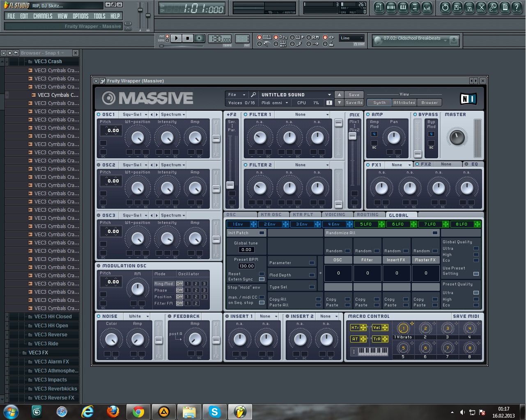
Task: Open the step sequencer view button
Action: [x=391, y=7]
